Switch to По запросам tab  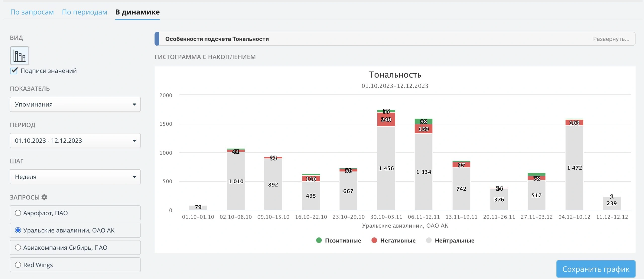pyautogui.click(x=32, y=12)
